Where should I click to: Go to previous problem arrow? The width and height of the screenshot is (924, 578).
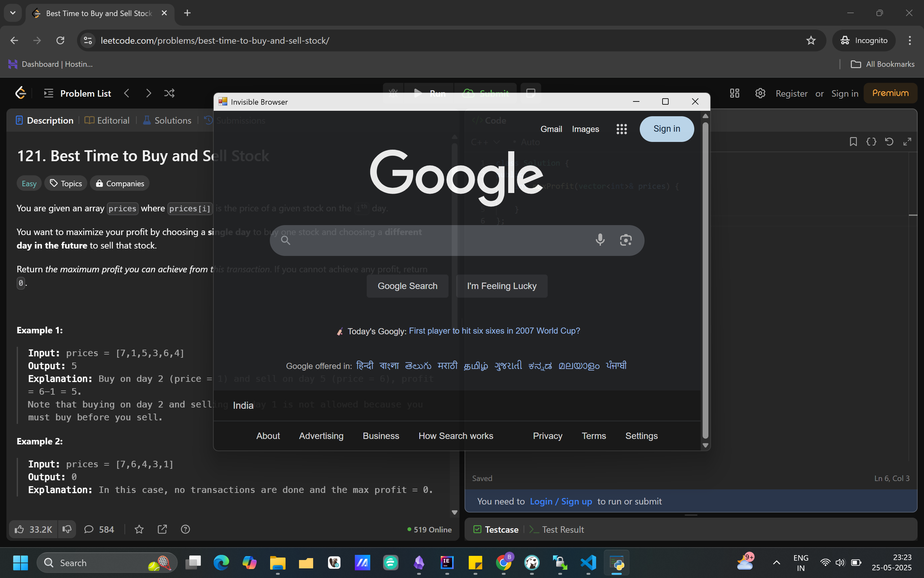coord(127,93)
